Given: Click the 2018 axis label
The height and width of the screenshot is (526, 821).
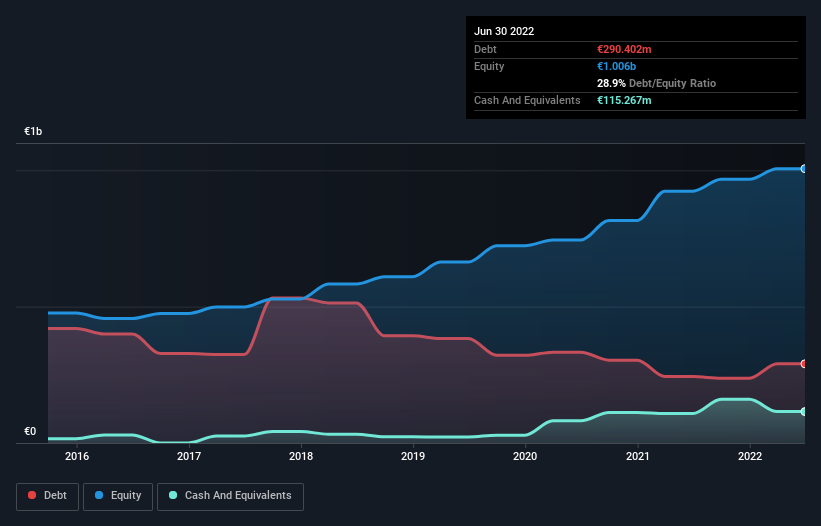Looking at the screenshot, I should pyautogui.click(x=301, y=456).
